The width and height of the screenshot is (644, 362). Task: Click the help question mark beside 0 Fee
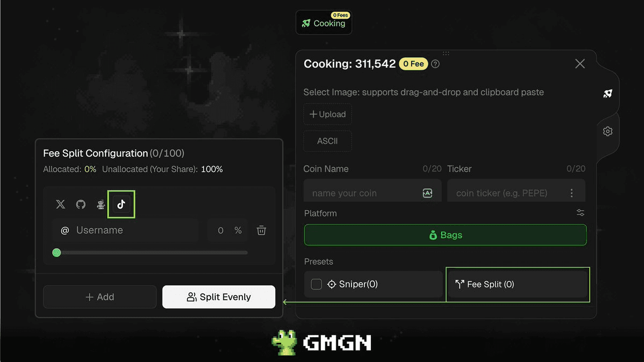click(x=436, y=64)
